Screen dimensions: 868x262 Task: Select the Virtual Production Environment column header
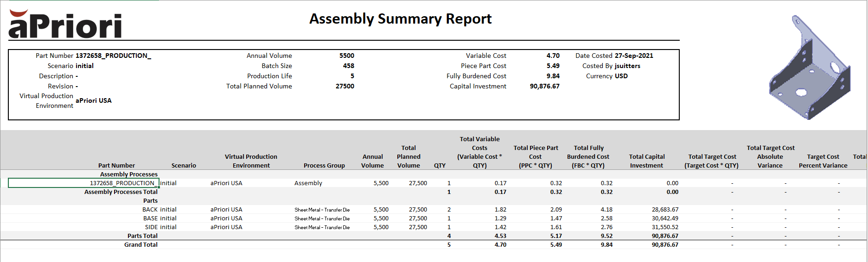tap(251, 161)
